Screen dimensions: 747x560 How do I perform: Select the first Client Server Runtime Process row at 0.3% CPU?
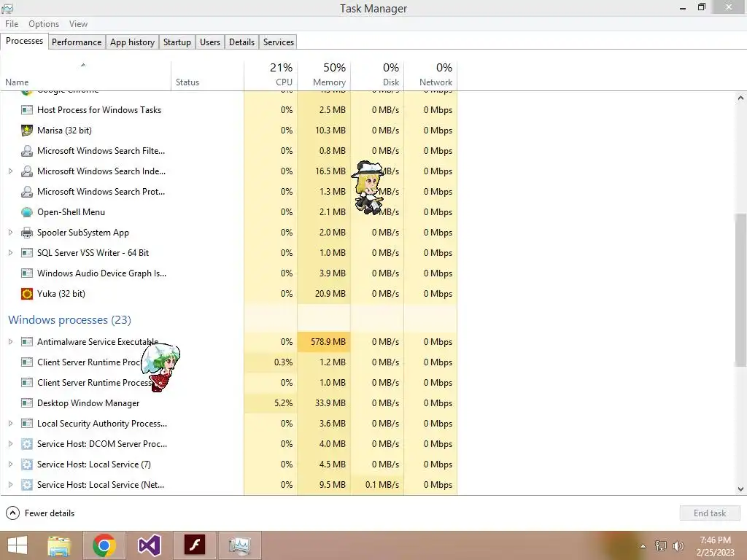tap(228, 362)
